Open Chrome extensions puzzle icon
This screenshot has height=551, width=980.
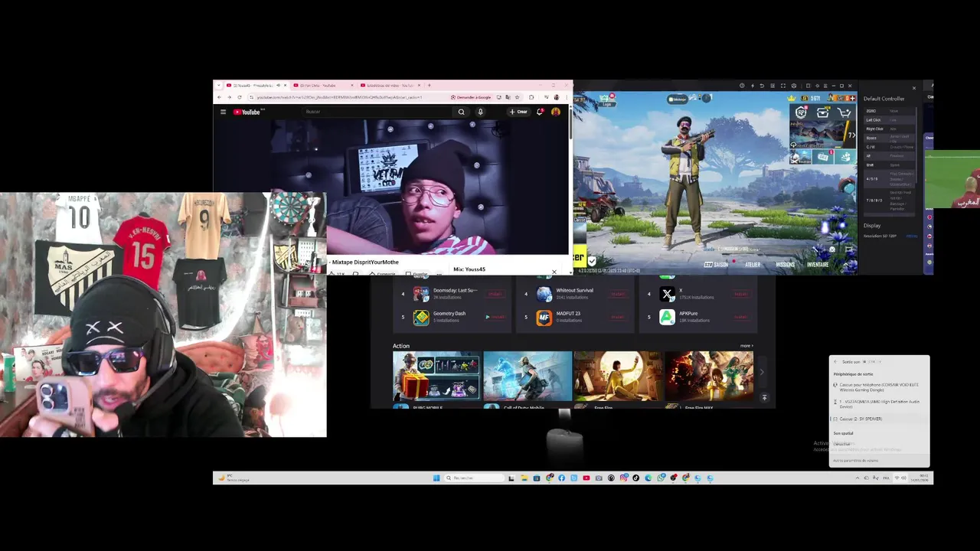coord(531,97)
